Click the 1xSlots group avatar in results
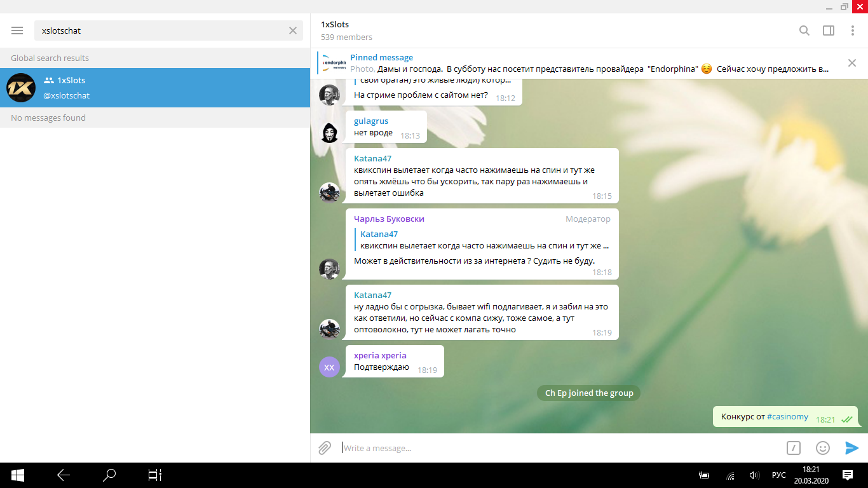Image resolution: width=868 pixels, height=488 pixels. pos(21,88)
